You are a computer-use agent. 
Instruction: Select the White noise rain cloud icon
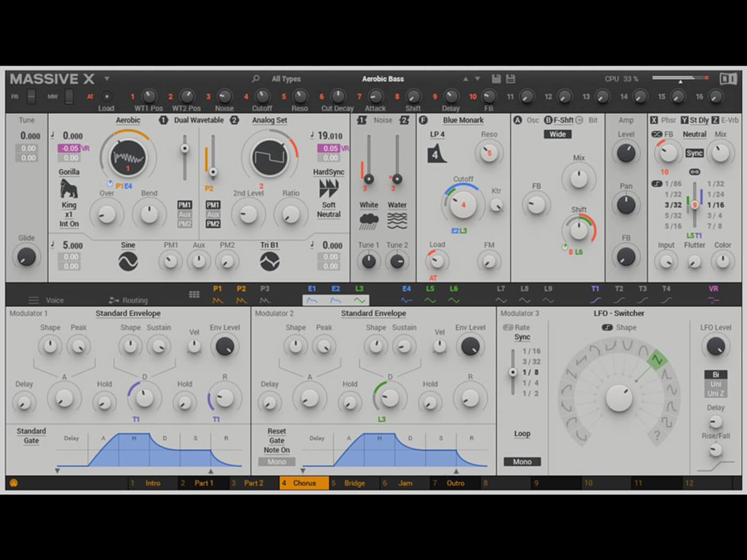pyautogui.click(x=369, y=221)
